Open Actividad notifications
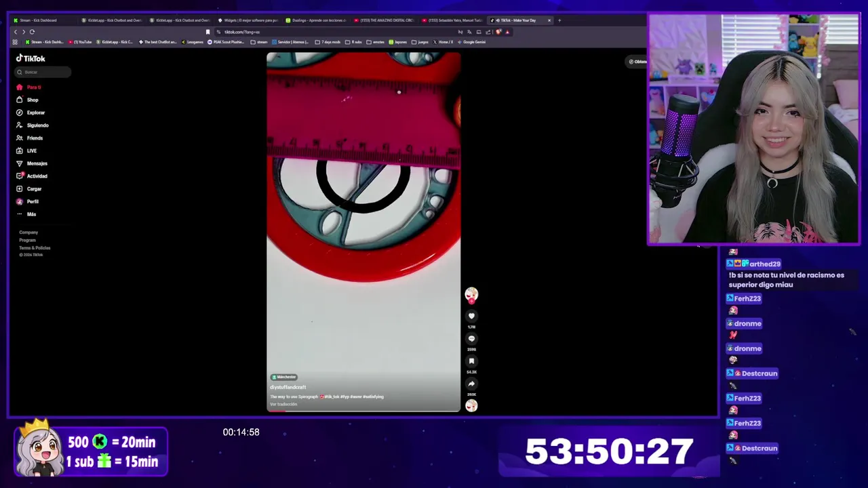 pyautogui.click(x=32, y=176)
